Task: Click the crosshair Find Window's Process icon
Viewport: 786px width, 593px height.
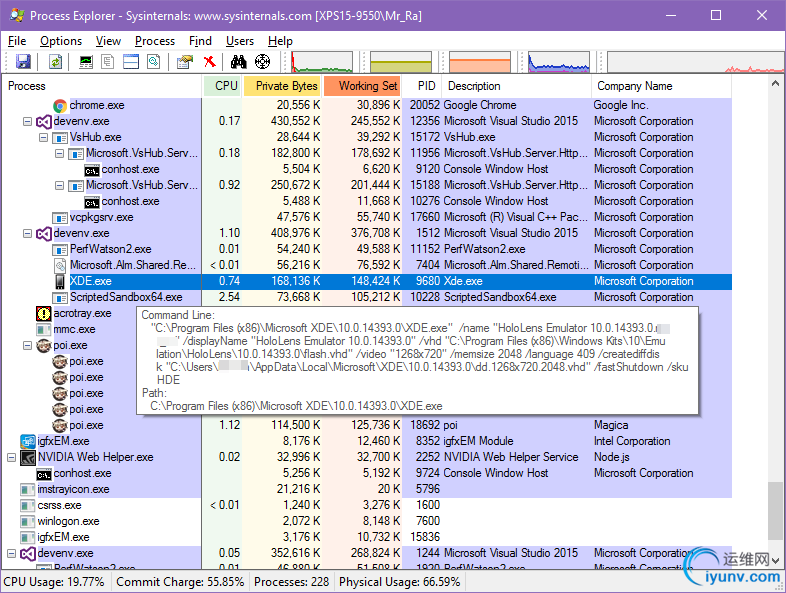Action: 262,62
